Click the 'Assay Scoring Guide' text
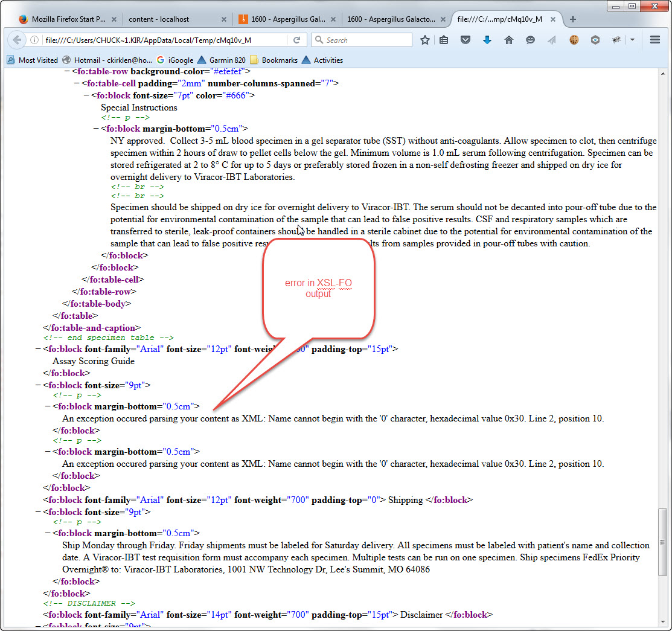The width and height of the screenshot is (672, 631). click(x=94, y=361)
